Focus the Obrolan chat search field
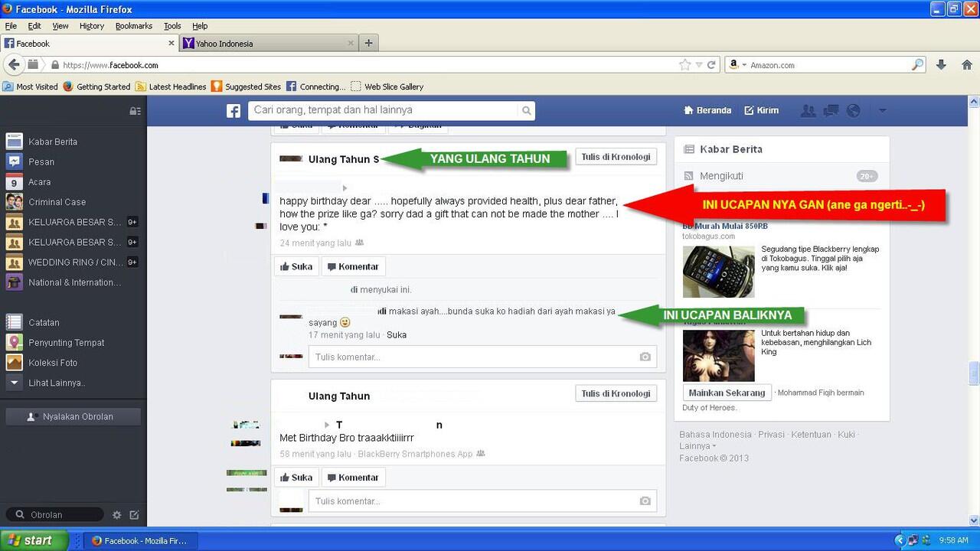Screen dimensions: 980x551 [54, 515]
